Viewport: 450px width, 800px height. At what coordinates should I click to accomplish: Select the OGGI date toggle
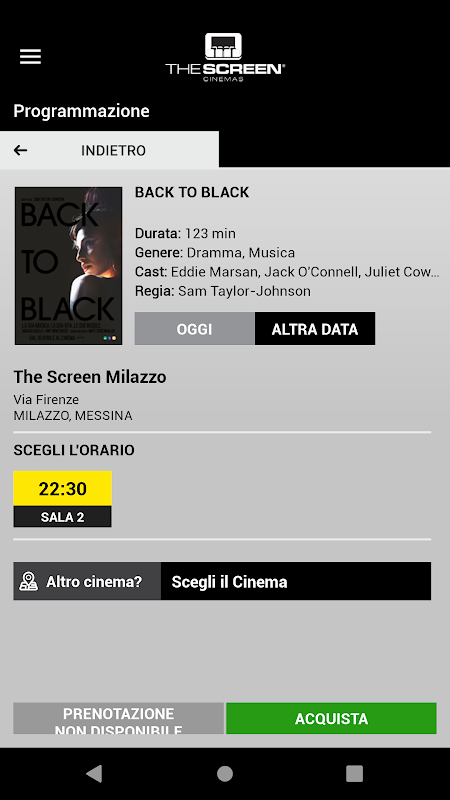pos(194,329)
